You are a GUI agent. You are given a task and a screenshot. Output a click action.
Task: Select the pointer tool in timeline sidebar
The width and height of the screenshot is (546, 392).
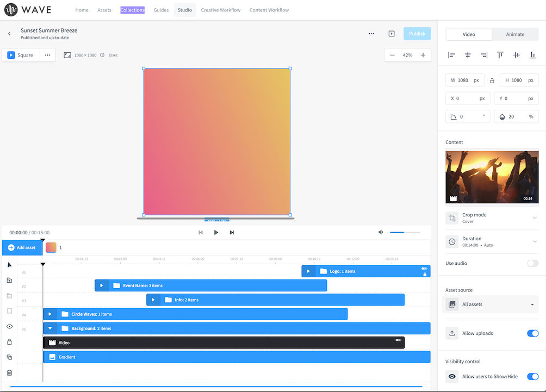coord(9,265)
